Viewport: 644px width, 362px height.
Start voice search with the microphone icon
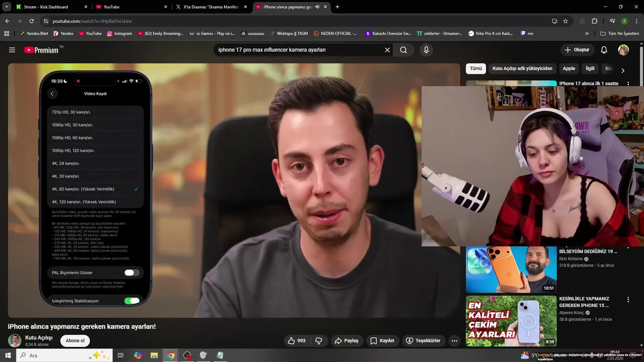coord(426,50)
